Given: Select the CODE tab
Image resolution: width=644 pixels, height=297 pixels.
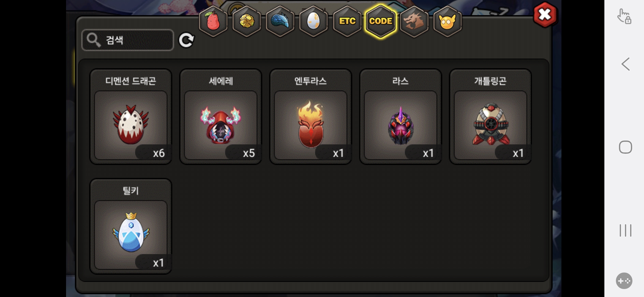Looking at the screenshot, I should pyautogui.click(x=381, y=21).
